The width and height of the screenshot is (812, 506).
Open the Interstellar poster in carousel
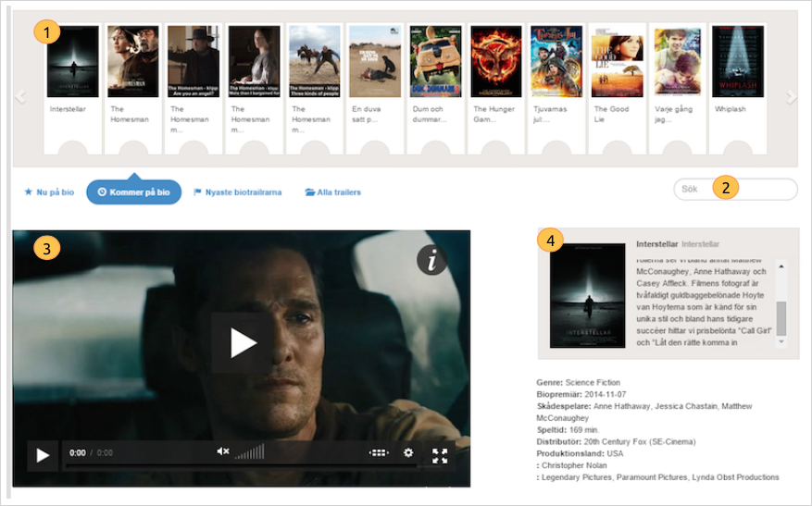coord(72,62)
